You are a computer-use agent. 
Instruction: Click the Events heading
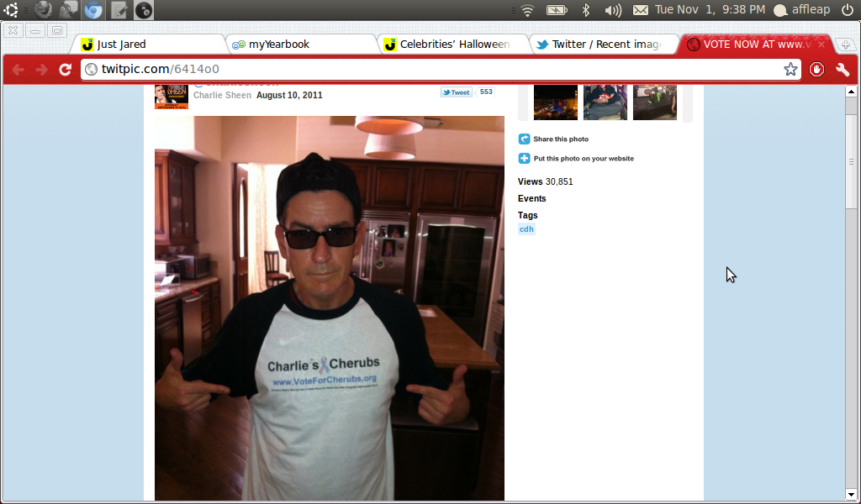click(532, 198)
